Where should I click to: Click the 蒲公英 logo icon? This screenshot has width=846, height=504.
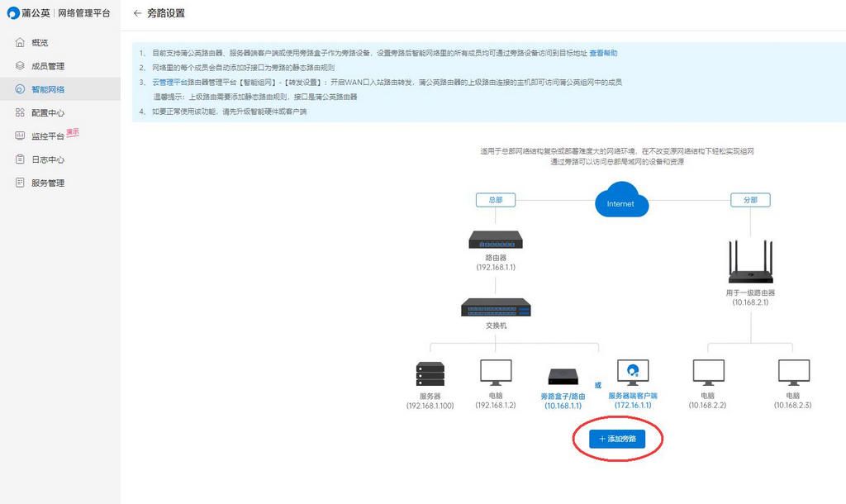point(13,13)
